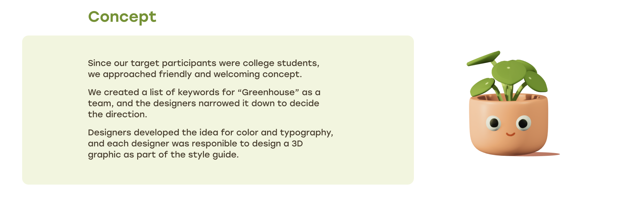Click the words "college students"
The image size is (644, 200).
click(x=280, y=63)
